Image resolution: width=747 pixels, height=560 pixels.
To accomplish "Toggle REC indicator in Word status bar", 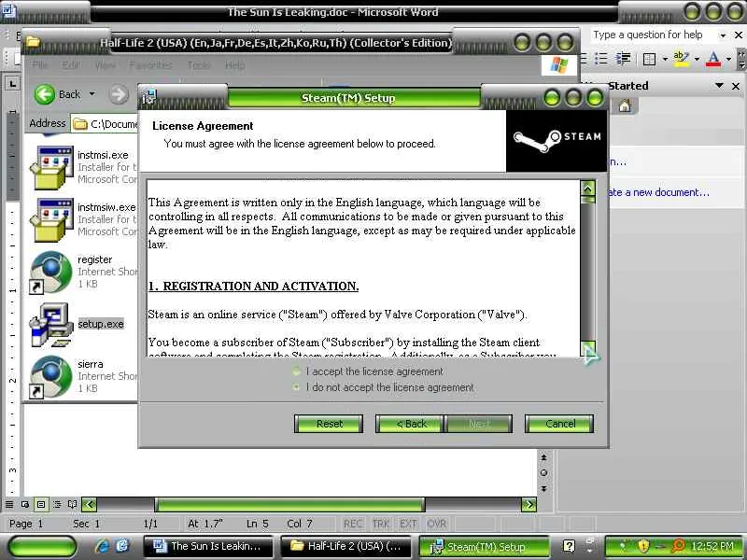I will click(x=353, y=524).
